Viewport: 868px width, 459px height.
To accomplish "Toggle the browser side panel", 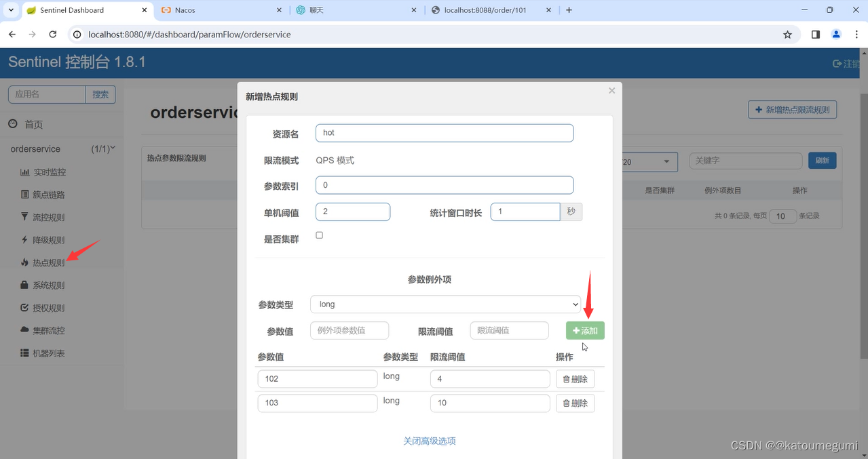I will point(816,35).
